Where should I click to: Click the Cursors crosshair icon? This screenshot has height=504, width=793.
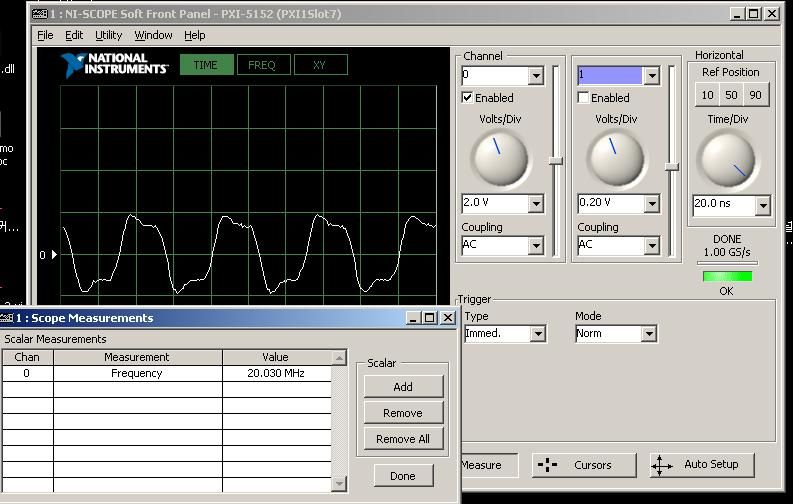pyautogui.click(x=547, y=465)
